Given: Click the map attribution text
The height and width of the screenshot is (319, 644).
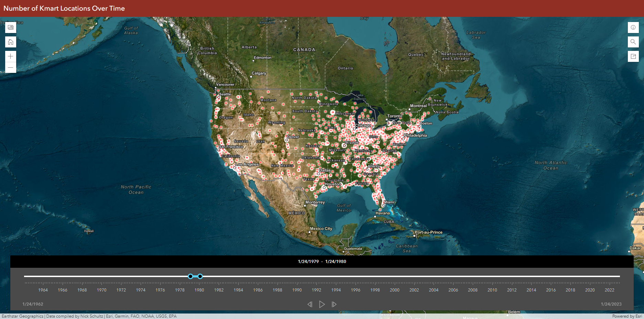Looking at the screenshot, I should click(89, 316).
